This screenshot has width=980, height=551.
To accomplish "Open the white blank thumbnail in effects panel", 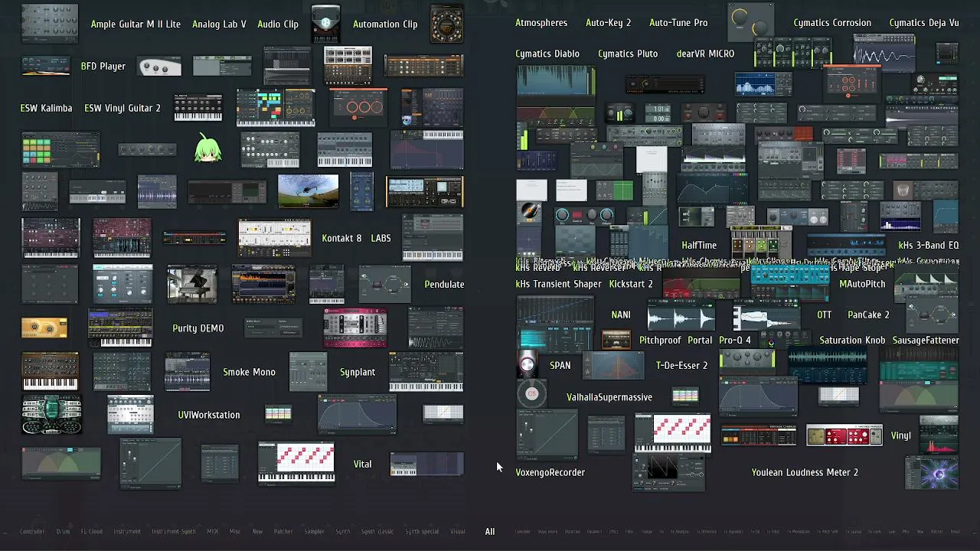I will [x=652, y=160].
